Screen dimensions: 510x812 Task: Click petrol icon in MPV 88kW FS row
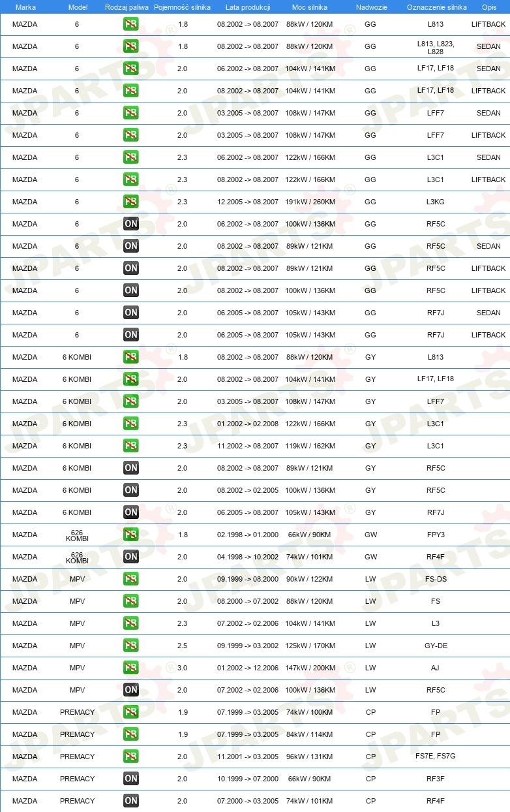click(131, 601)
